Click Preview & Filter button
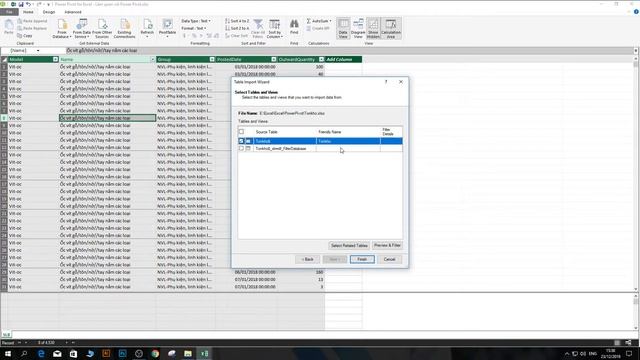640x360 pixels. click(387, 246)
